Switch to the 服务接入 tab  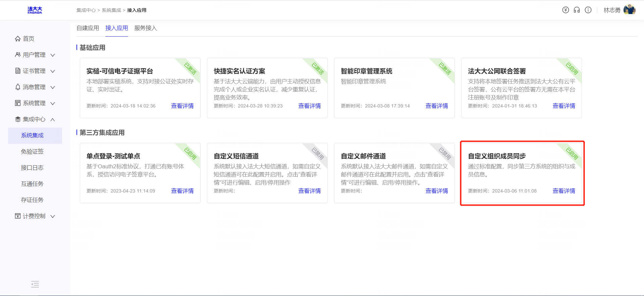(x=146, y=28)
